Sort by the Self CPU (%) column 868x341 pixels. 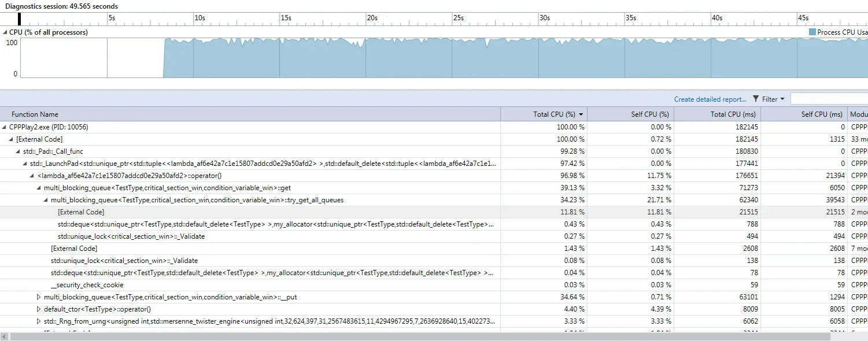coord(631,114)
